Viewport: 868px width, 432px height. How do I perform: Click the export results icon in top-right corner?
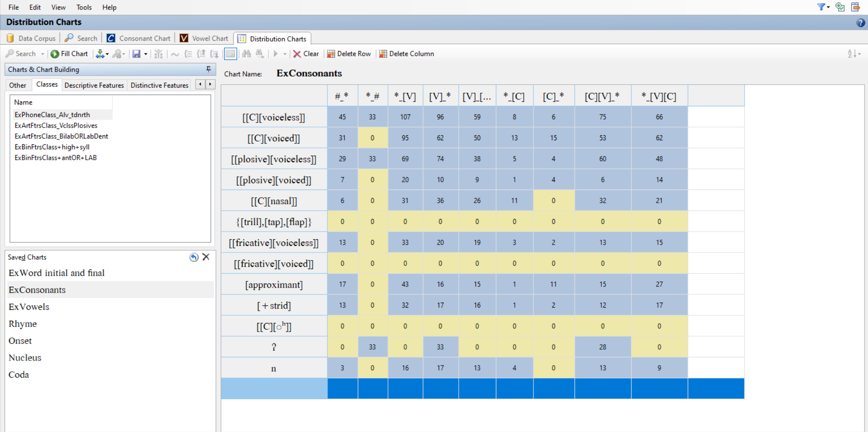point(855,7)
